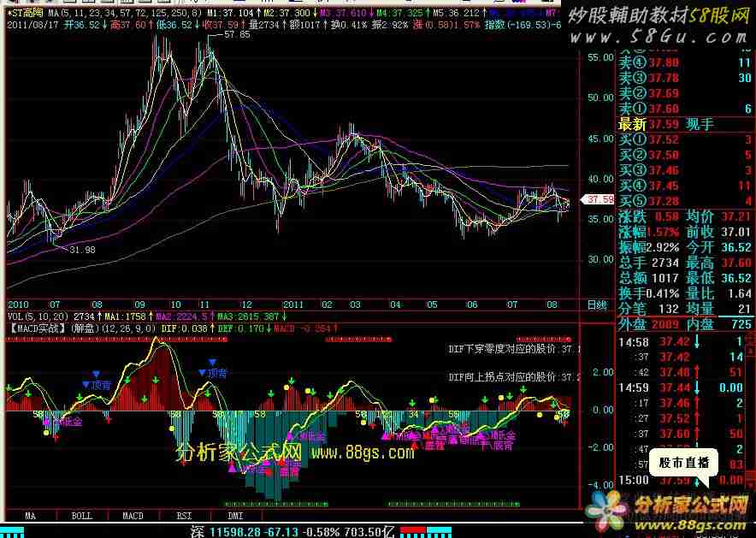Click the DEF:0.170 value

(x=241, y=328)
